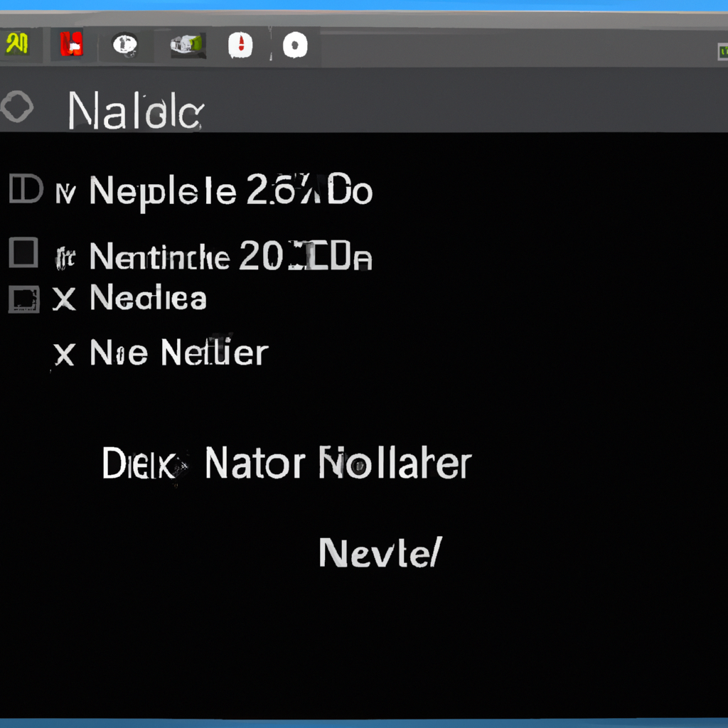The height and width of the screenshot is (728, 728).
Task: Click the X beside Nie Netlier
Action: click(x=65, y=354)
